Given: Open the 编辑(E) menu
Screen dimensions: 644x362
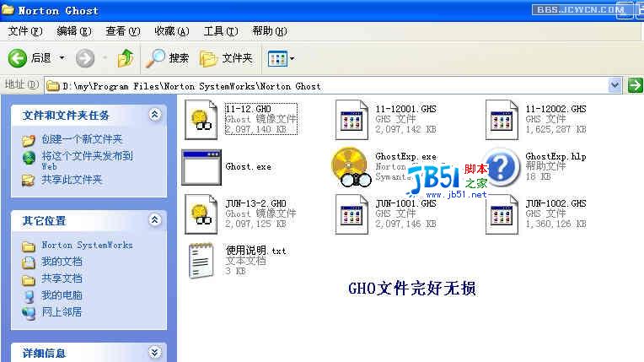Looking at the screenshot, I should (x=74, y=31).
